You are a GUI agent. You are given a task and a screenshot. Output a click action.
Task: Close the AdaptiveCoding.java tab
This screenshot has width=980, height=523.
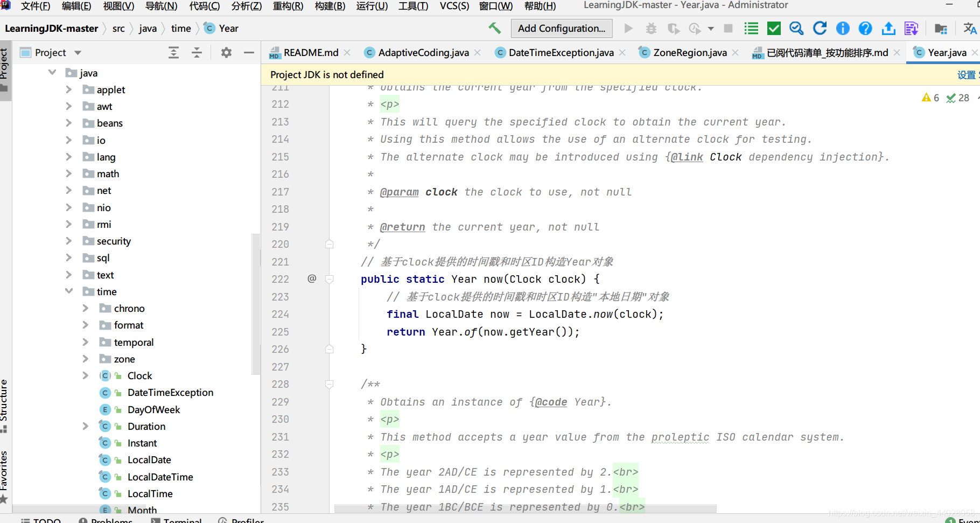[x=478, y=52]
